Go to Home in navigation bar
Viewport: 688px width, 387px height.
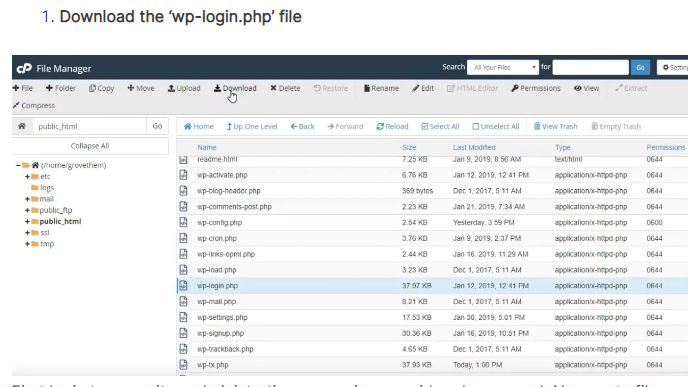point(199,126)
